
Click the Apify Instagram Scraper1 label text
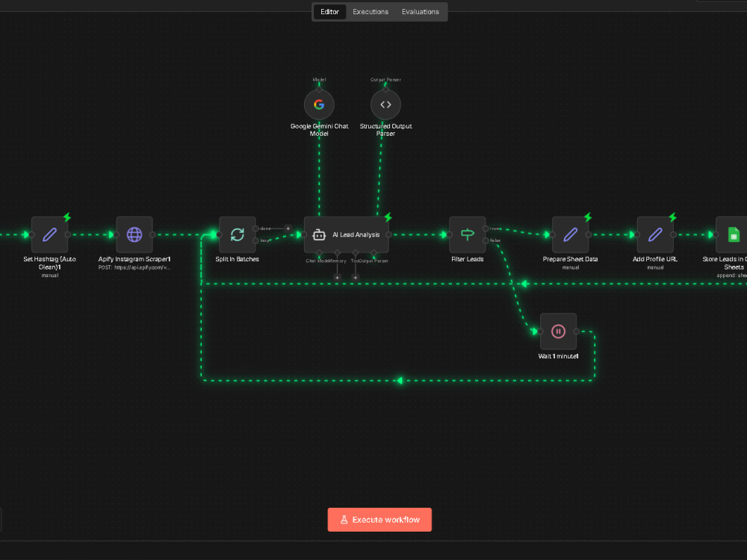tap(134, 259)
